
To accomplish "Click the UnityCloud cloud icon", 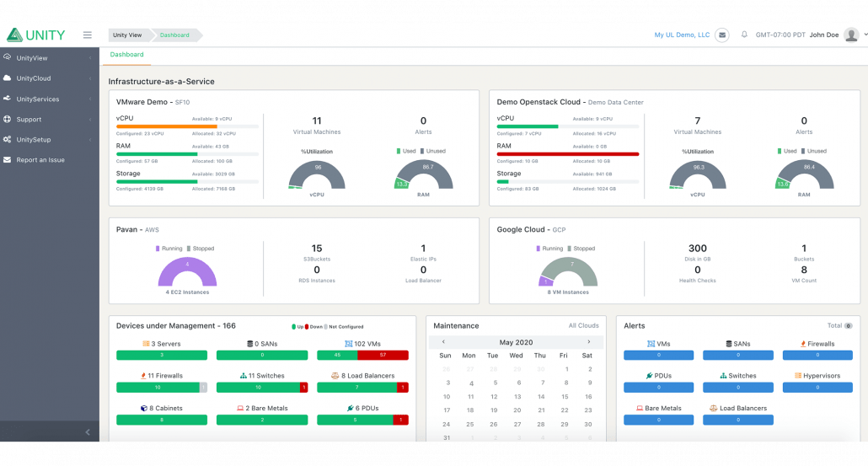I will click(8, 78).
